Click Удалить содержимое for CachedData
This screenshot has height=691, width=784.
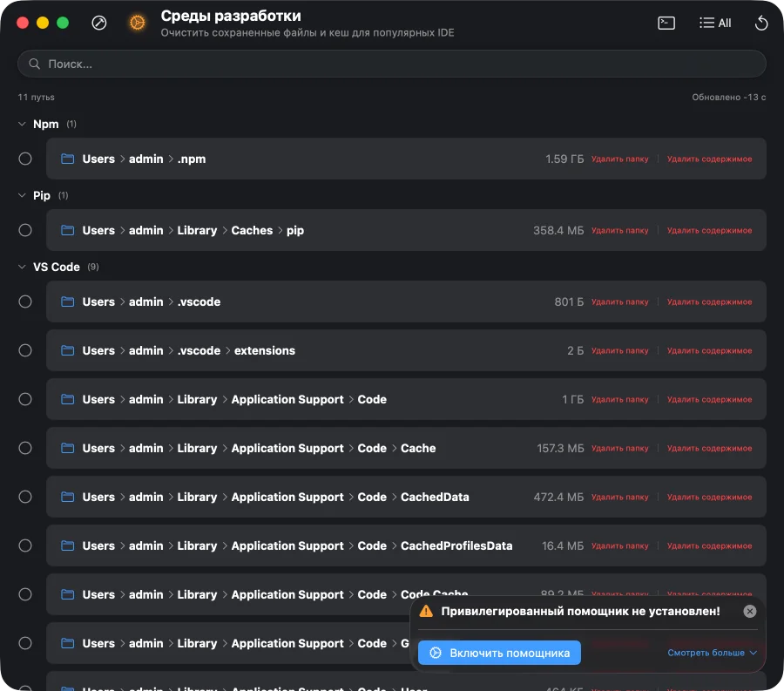coord(709,497)
